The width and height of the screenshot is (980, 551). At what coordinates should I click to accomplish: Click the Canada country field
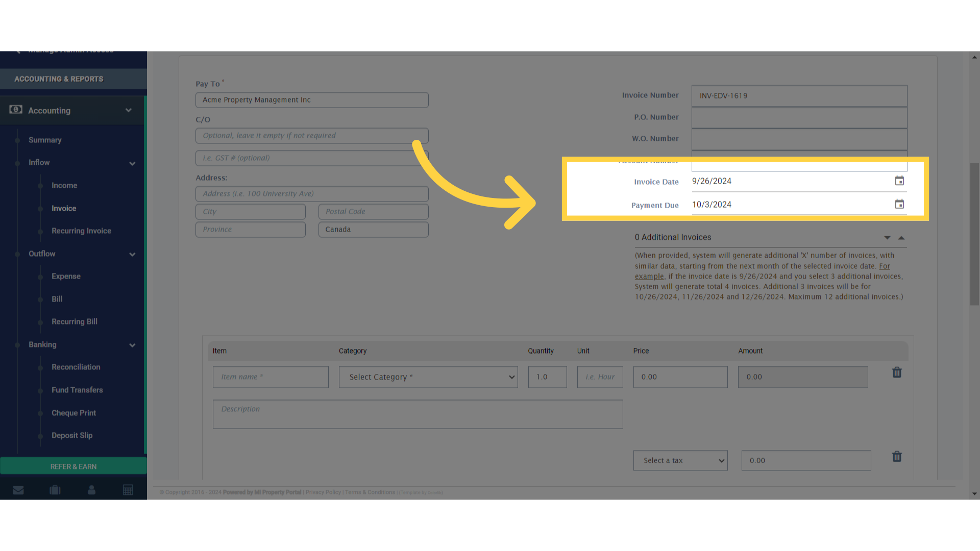click(x=374, y=230)
